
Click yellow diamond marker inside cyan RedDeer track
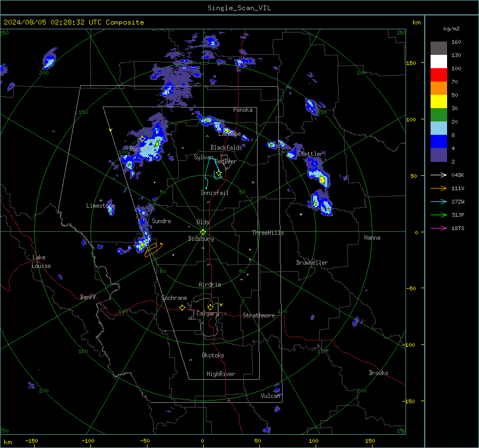(218, 174)
